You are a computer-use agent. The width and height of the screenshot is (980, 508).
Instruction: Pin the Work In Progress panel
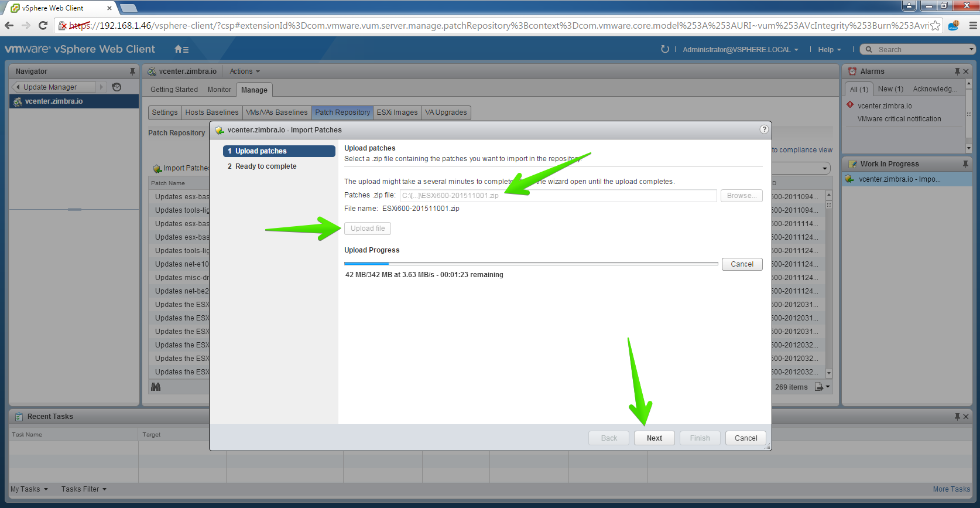click(x=965, y=164)
